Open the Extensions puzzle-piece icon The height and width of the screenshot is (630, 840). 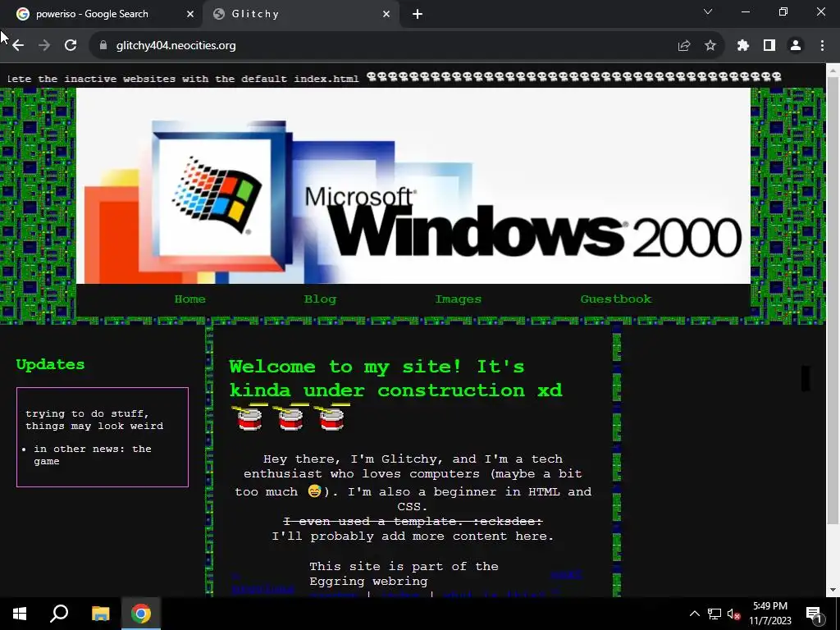(743, 46)
